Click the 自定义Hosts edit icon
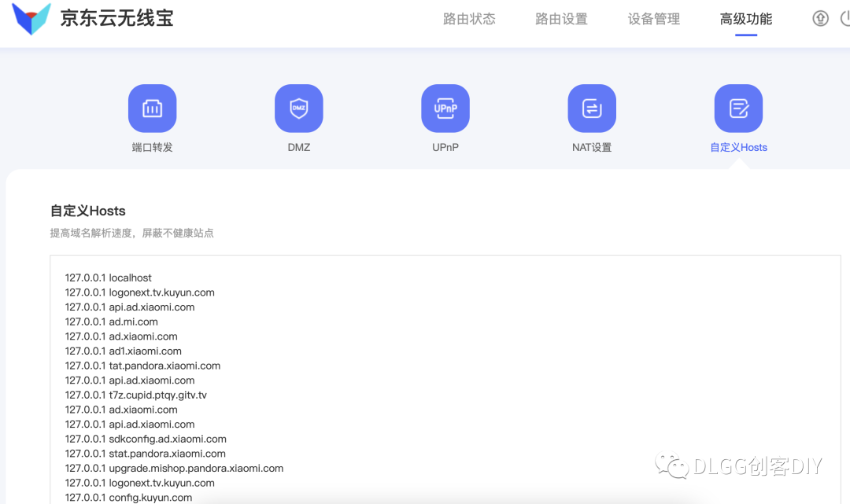This screenshot has height=504, width=850. (x=737, y=109)
